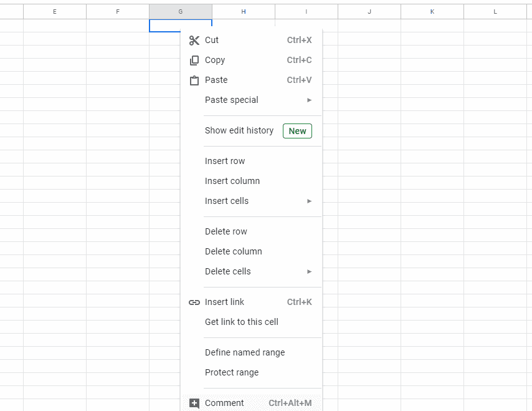Expand the Delete cells submenu arrow
The height and width of the screenshot is (411, 532).
click(x=309, y=272)
